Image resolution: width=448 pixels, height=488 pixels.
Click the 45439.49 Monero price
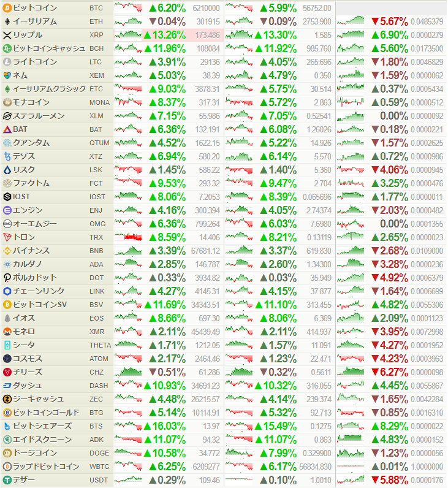pos(205,332)
